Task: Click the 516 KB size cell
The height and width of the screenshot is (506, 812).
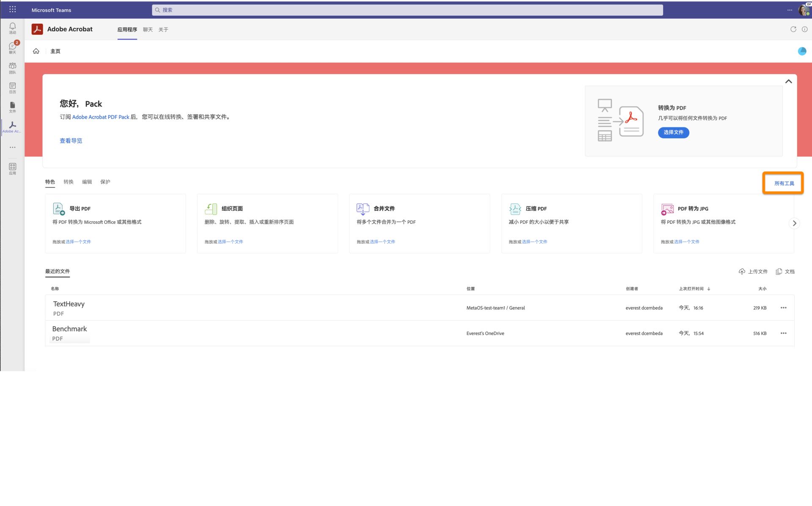Action: (760, 333)
